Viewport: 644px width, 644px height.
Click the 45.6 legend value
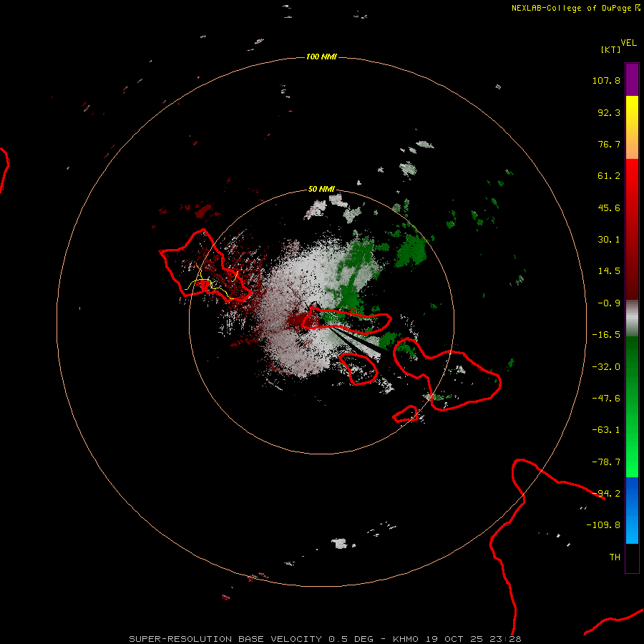(609, 208)
